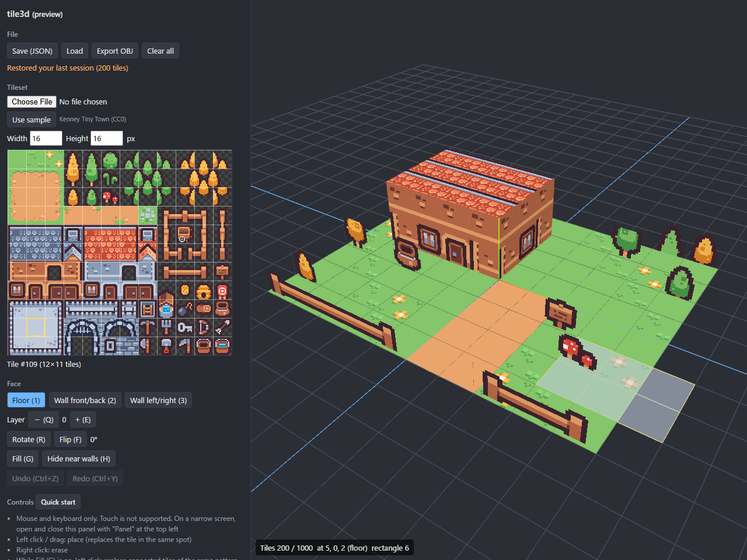Viewport: 747px width, 560px height.
Task: Pick the key tile in the tileset
Action: pos(185,327)
